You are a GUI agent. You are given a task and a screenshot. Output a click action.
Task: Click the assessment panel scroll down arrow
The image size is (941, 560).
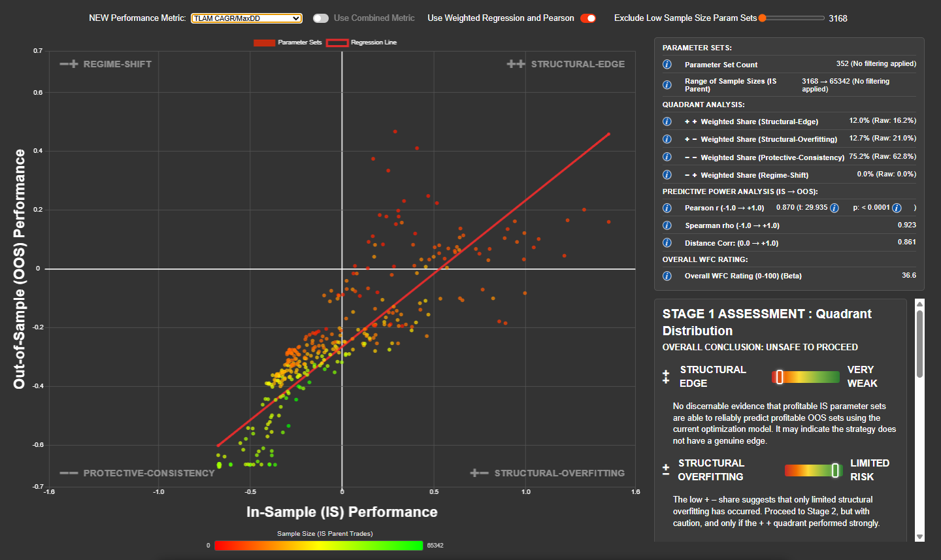coord(919,537)
